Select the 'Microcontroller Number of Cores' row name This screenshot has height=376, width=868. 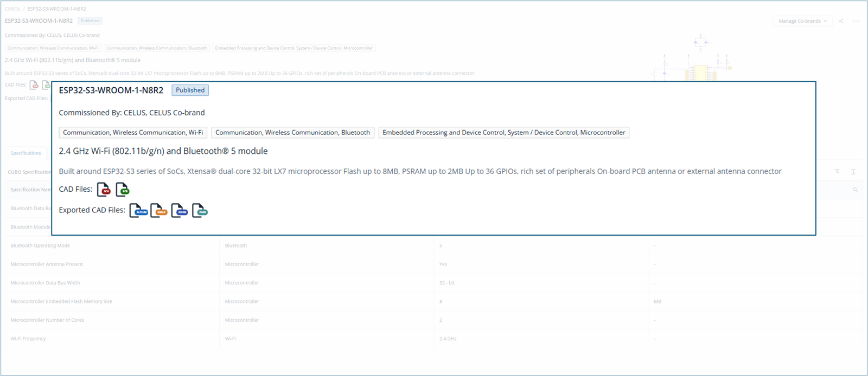click(47, 320)
